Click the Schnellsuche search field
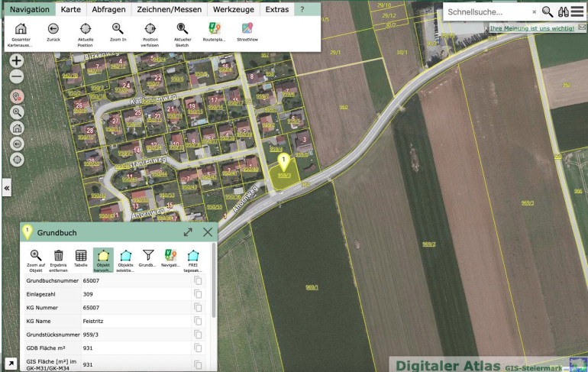This screenshot has width=588, height=372. [487, 12]
